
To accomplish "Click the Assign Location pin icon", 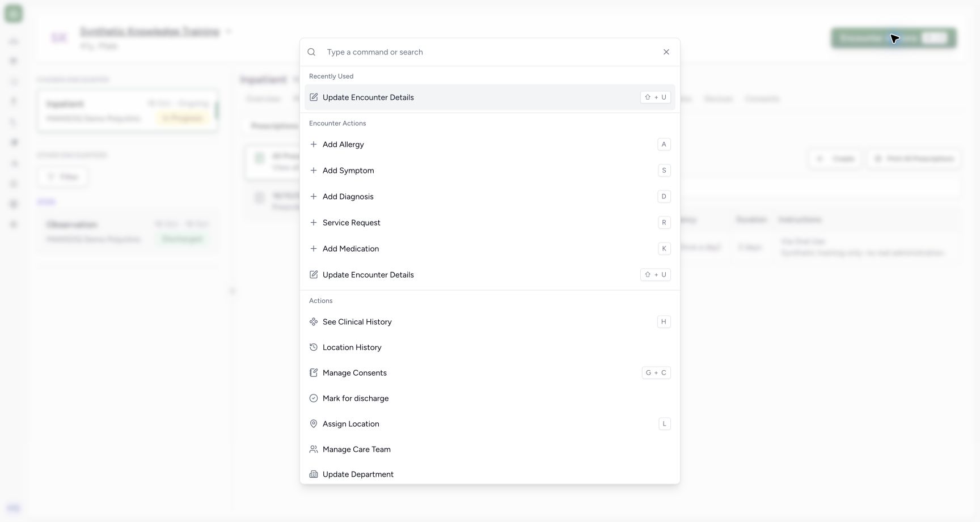I will coord(314,424).
